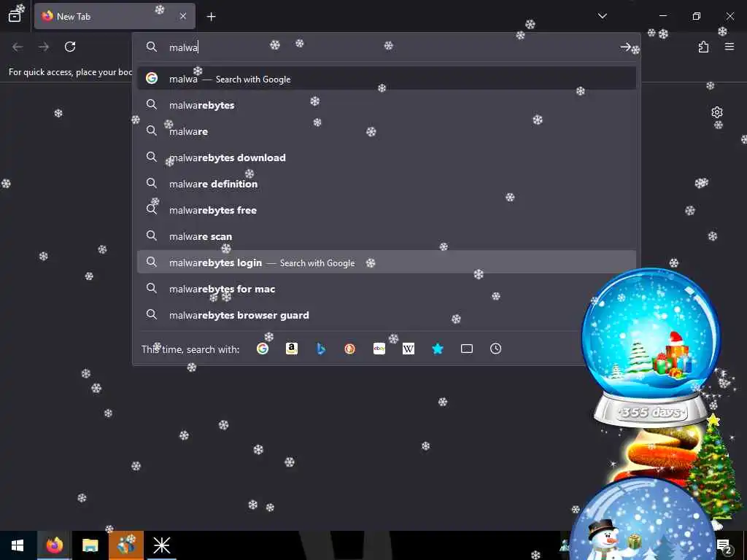Close the New Tab tab
Viewport: 747px width, 560px height.
pos(183,16)
